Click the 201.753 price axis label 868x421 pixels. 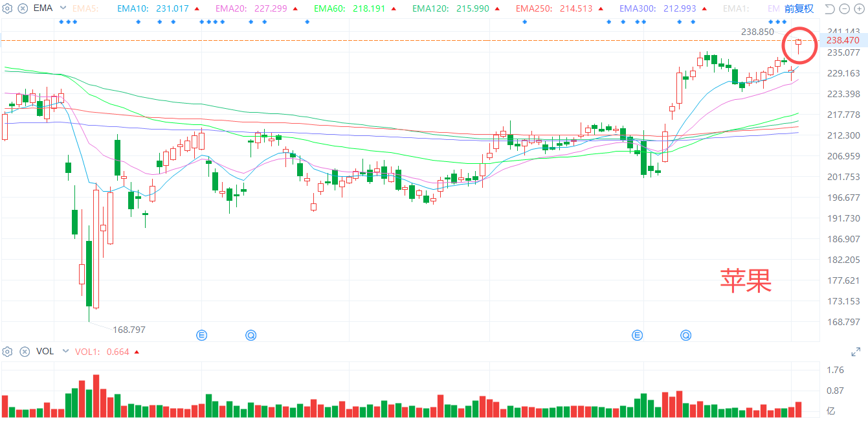pyautogui.click(x=843, y=177)
